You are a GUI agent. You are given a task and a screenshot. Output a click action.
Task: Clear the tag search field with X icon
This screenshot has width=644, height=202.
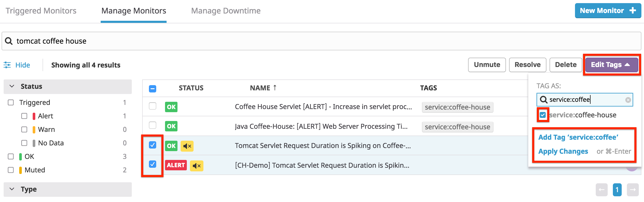(x=628, y=100)
